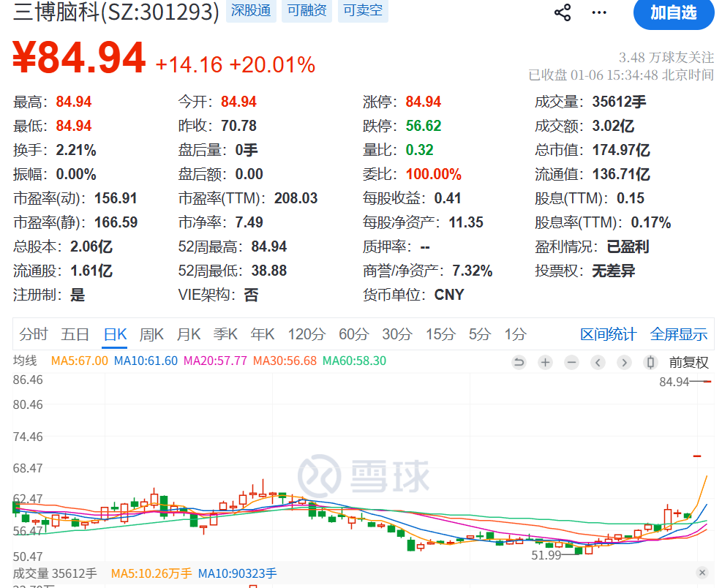Select the 周K weekly chart tab
Screen dimensions: 722x588
click(151, 334)
